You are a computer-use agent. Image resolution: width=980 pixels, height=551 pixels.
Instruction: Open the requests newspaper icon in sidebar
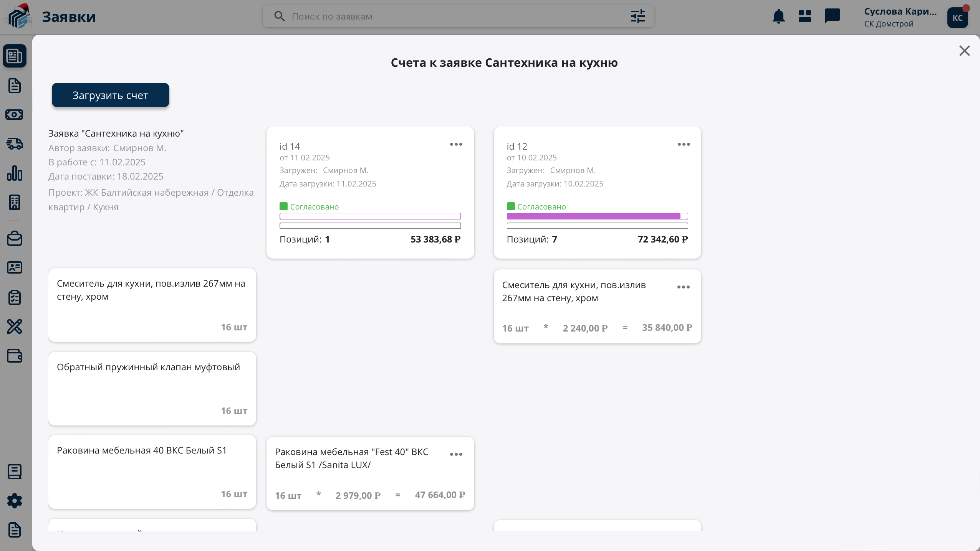coord(15,56)
